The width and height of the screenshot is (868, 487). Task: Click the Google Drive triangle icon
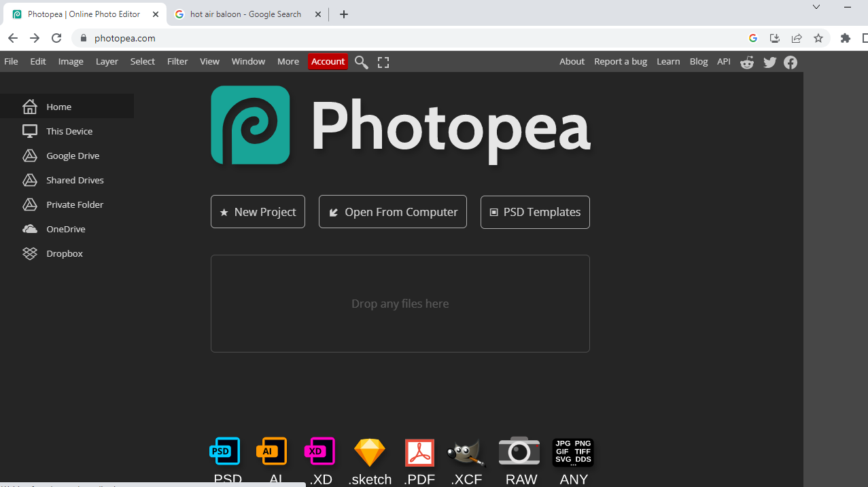tap(29, 156)
